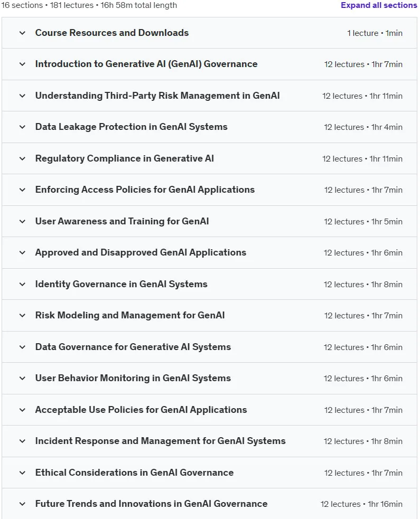The width and height of the screenshot is (420, 519).
Task: Click the '16 sections • 181 lectures' summary text
Action: [48, 5]
